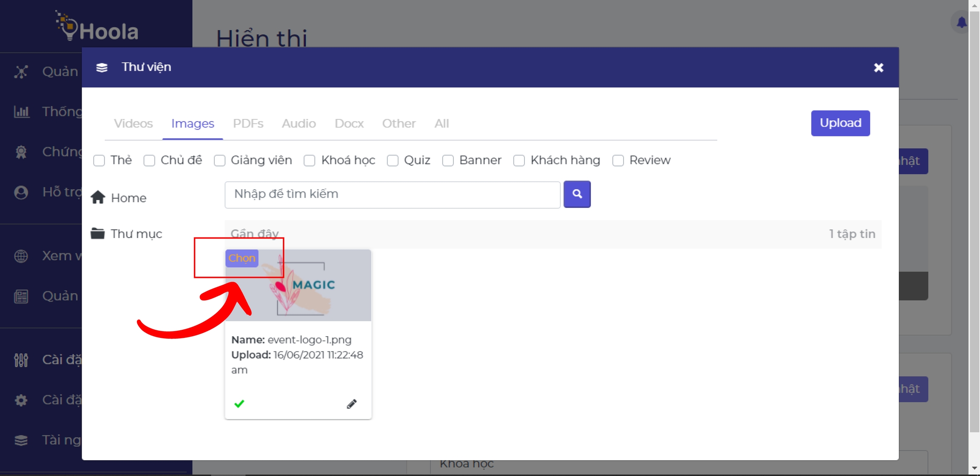The height and width of the screenshot is (476, 980).
Task: Switch to the Videos tab
Action: [133, 124]
